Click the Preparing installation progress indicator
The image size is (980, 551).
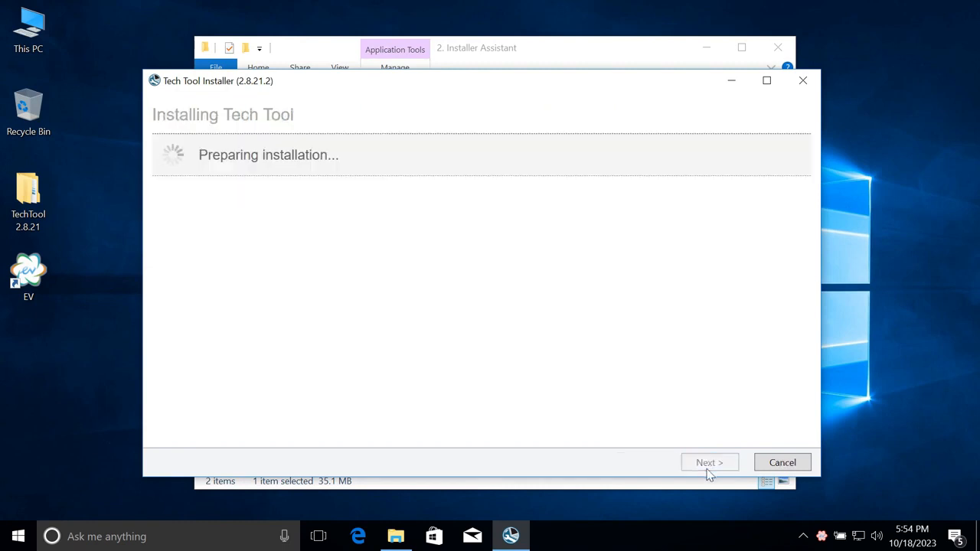tap(268, 155)
